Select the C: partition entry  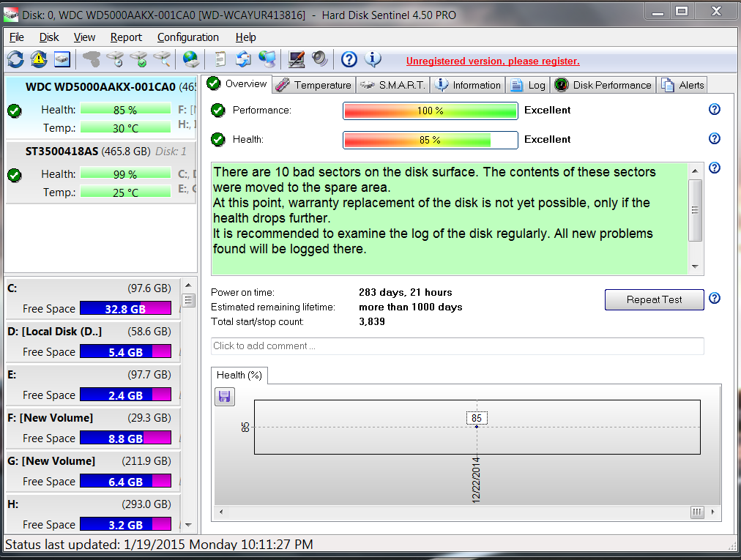[93, 299]
